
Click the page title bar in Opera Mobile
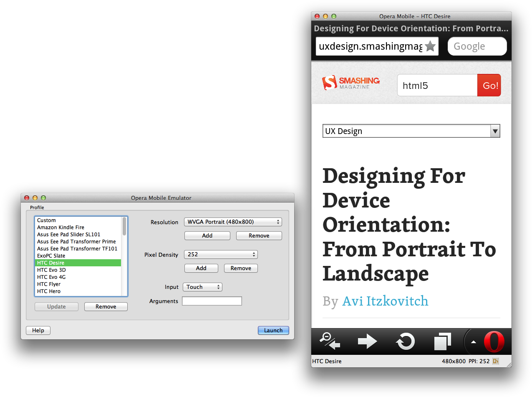(x=411, y=28)
